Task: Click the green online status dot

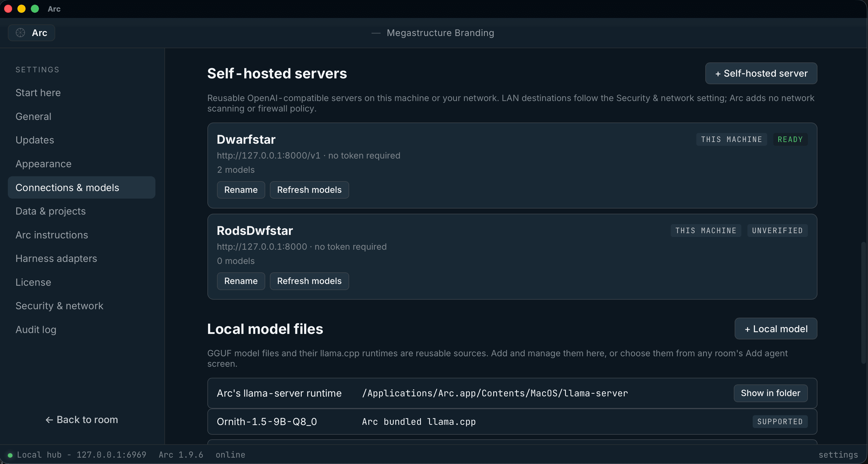Action: pyautogui.click(x=10, y=455)
